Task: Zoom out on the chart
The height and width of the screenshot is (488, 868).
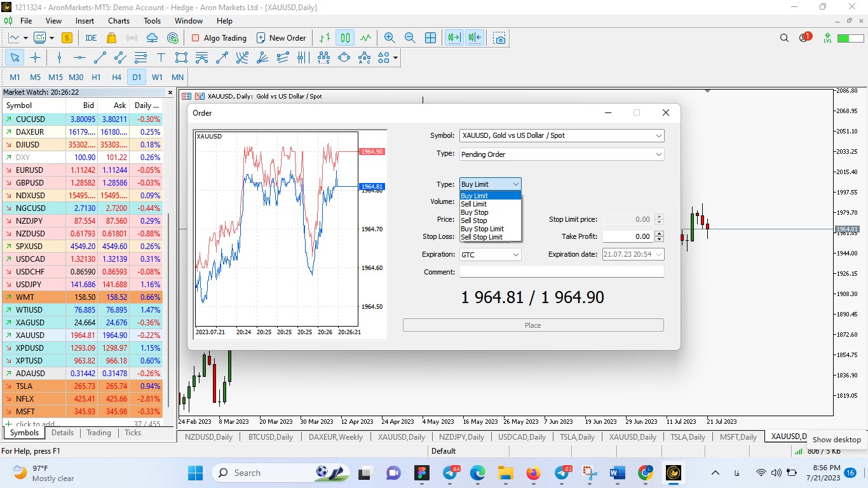Action: [410, 38]
